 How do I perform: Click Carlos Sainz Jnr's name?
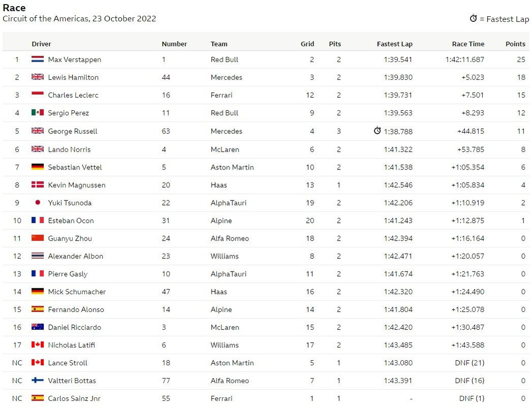pos(74,398)
